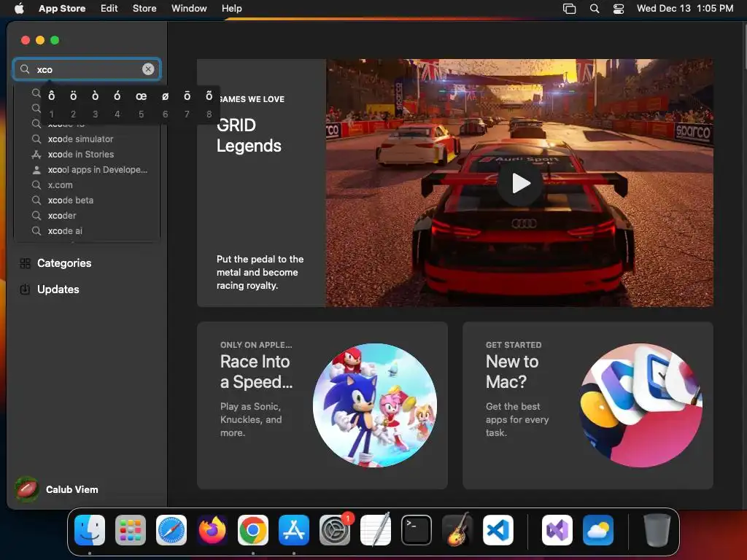Choose the ö accent character
The image size is (747, 560).
(74, 96)
